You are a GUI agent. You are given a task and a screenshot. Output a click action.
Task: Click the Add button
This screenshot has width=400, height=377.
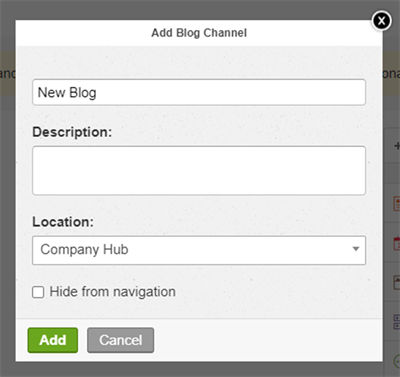[x=53, y=340]
